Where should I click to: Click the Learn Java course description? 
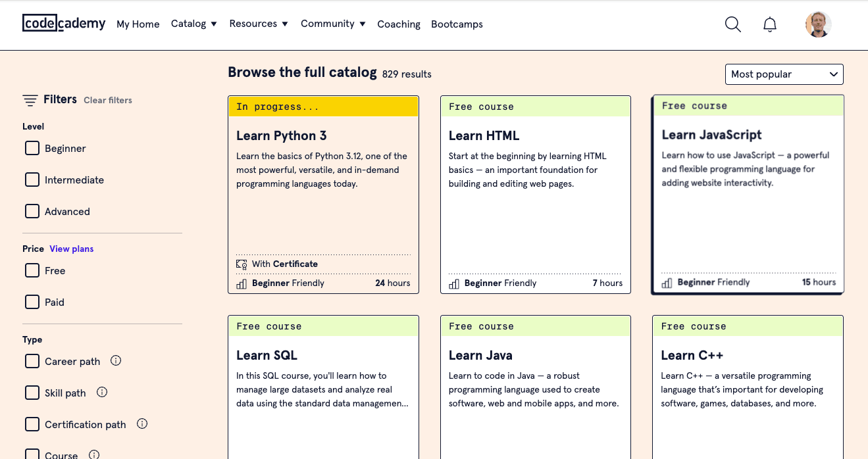point(534,389)
